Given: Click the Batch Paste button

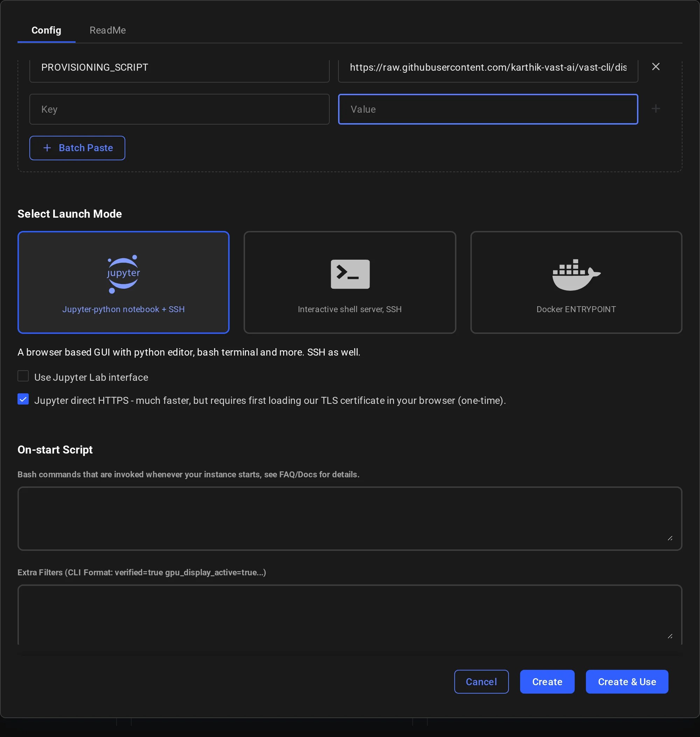Looking at the screenshot, I should click(x=77, y=148).
